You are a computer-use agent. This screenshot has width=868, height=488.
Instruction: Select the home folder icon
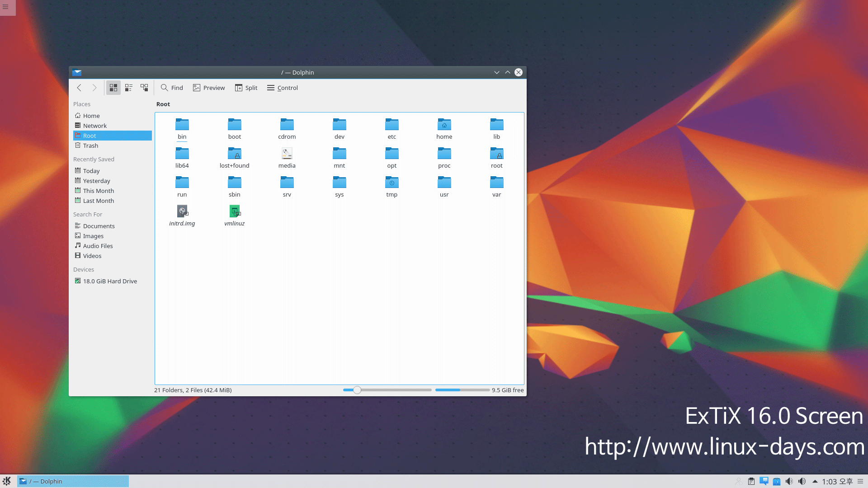pyautogui.click(x=444, y=124)
